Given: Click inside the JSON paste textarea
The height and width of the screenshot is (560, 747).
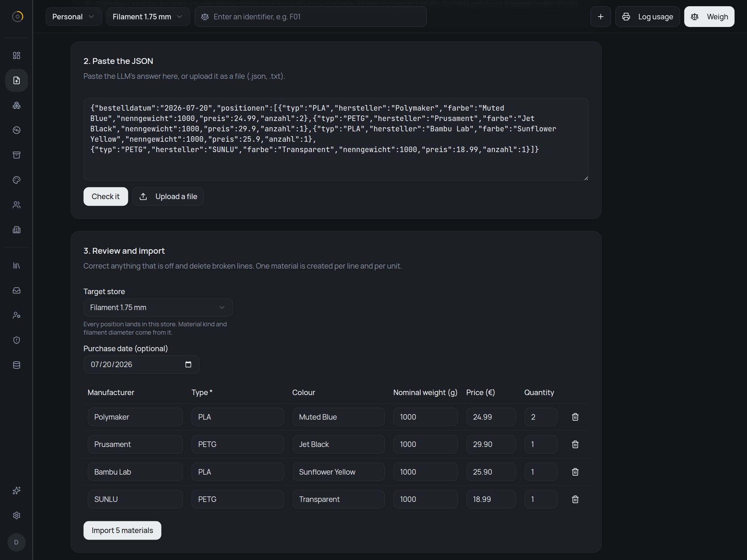Looking at the screenshot, I should point(336,139).
